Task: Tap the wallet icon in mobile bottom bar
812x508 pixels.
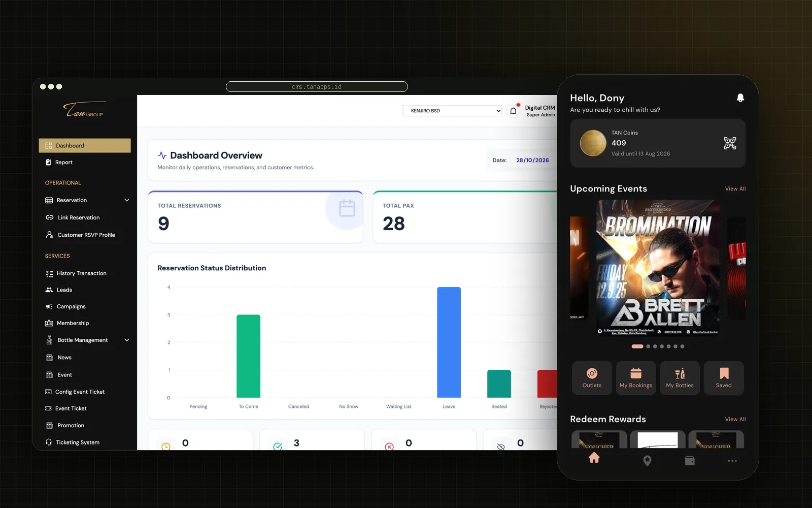Action: coord(690,461)
